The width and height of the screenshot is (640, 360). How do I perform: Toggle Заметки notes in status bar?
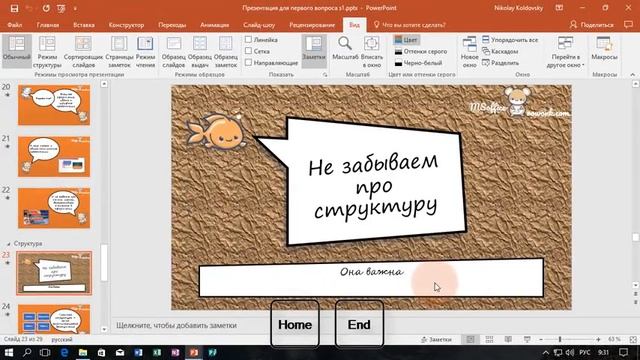click(436, 339)
